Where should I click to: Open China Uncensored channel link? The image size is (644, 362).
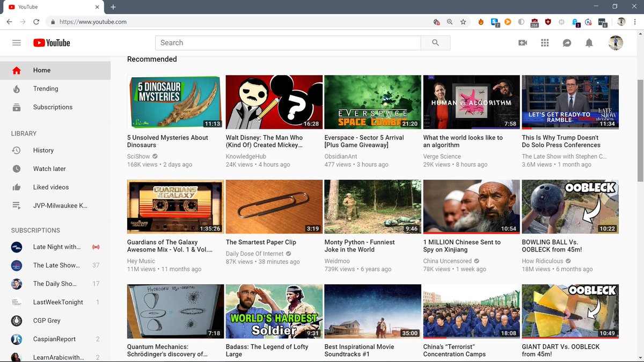tap(448, 261)
